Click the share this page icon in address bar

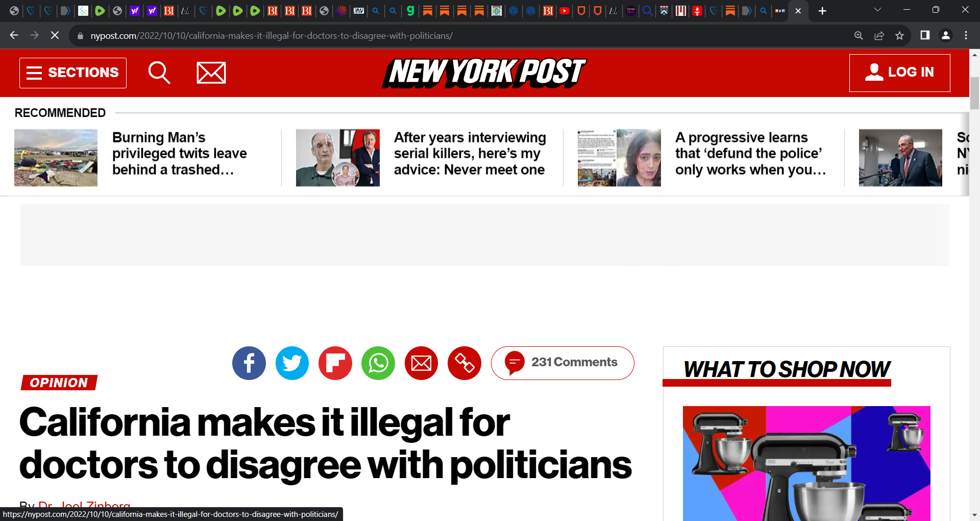(x=879, y=35)
